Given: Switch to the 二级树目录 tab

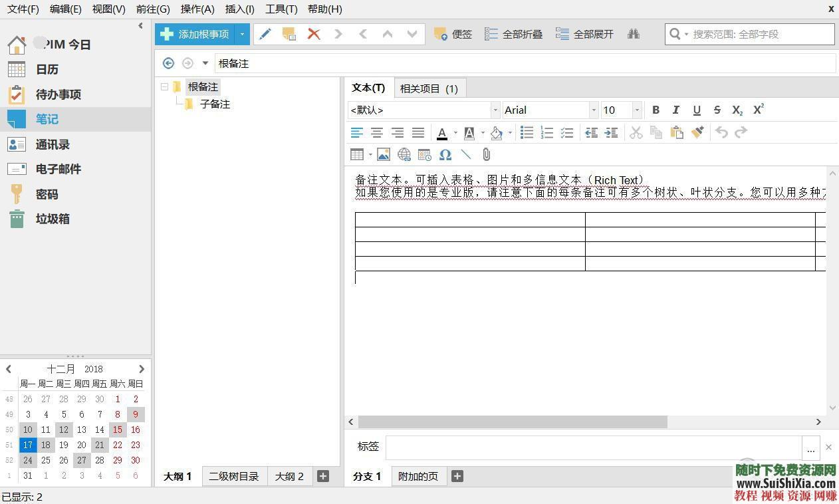Looking at the screenshot, I should [x=234, y=476].
